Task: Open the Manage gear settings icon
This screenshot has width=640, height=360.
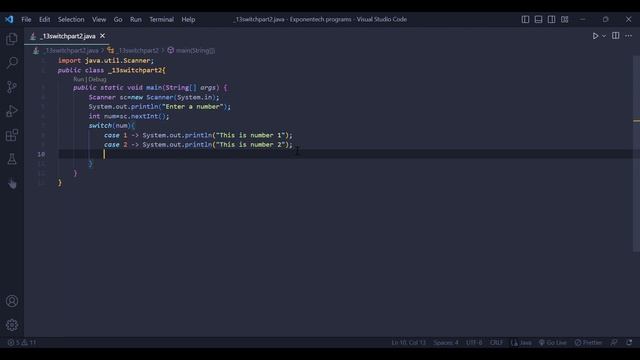Action: tap(12, 325)
